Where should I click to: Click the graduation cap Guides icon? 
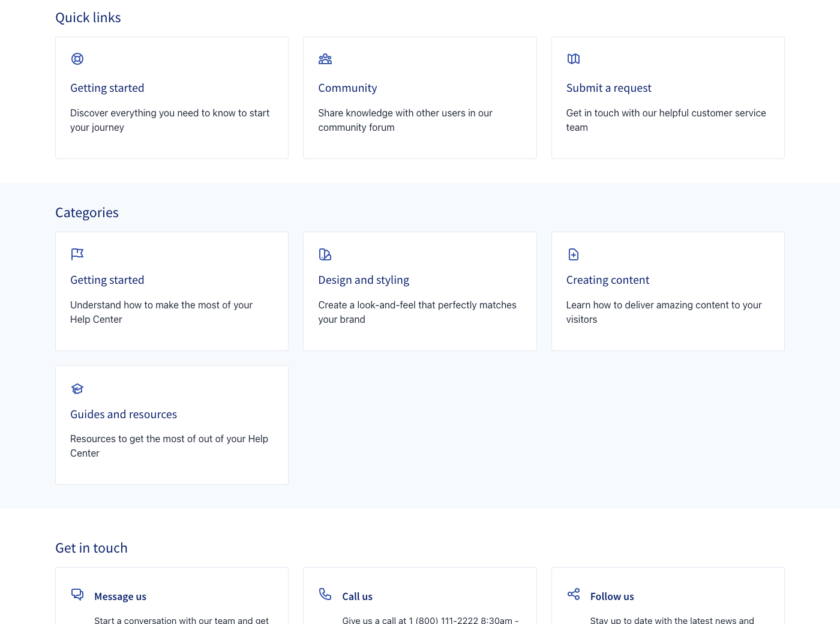pos(77,389)
